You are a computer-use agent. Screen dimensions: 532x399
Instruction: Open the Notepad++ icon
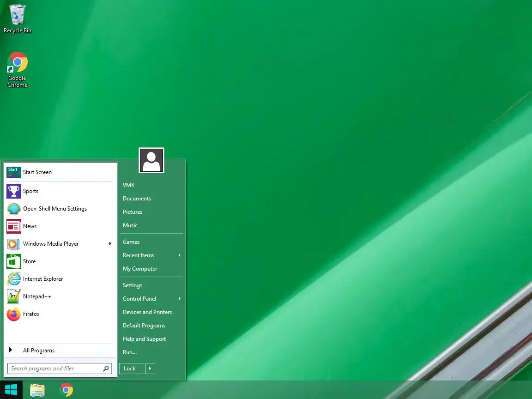(x=13, y=296)
